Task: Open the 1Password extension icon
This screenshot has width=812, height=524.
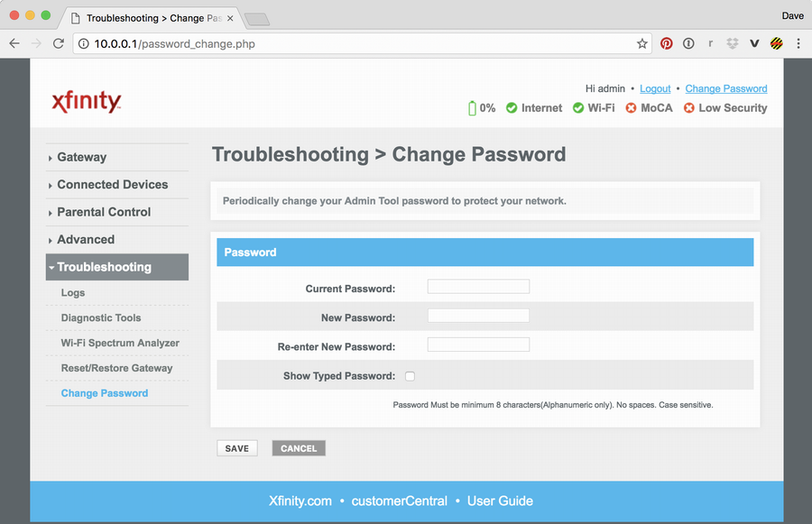Action: pyautogui.click(x=688, y=43)
